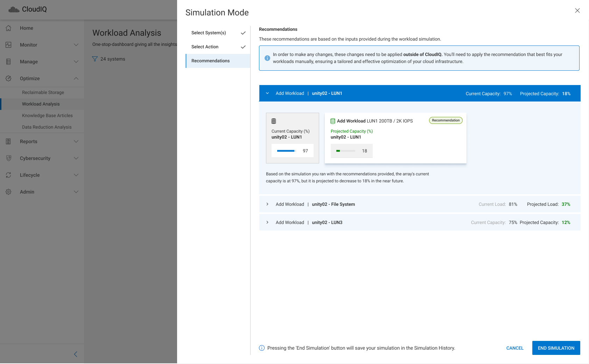Click the info icon beside End Simulation note
The height and width of the screenshot is (364, 589).
(x=262, y=348)
